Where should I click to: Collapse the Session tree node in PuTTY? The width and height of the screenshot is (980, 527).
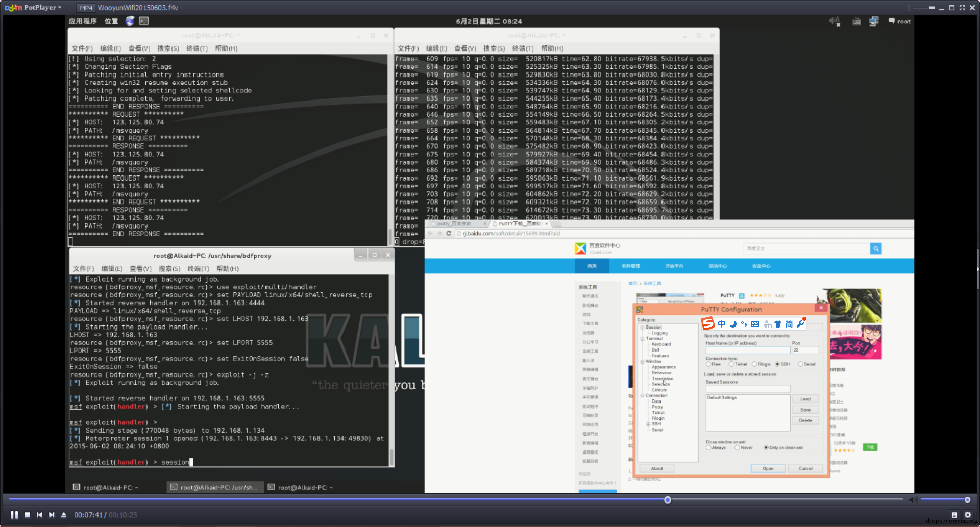click(642, 327)
